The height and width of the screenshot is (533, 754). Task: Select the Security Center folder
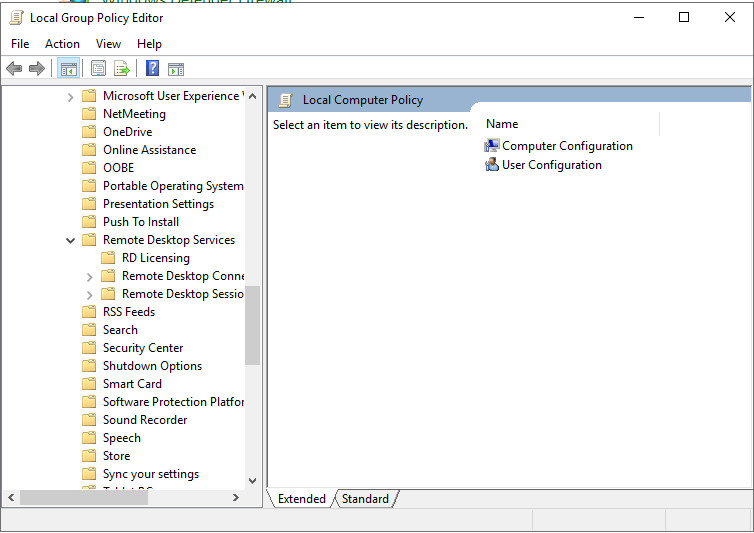[142, 348]
